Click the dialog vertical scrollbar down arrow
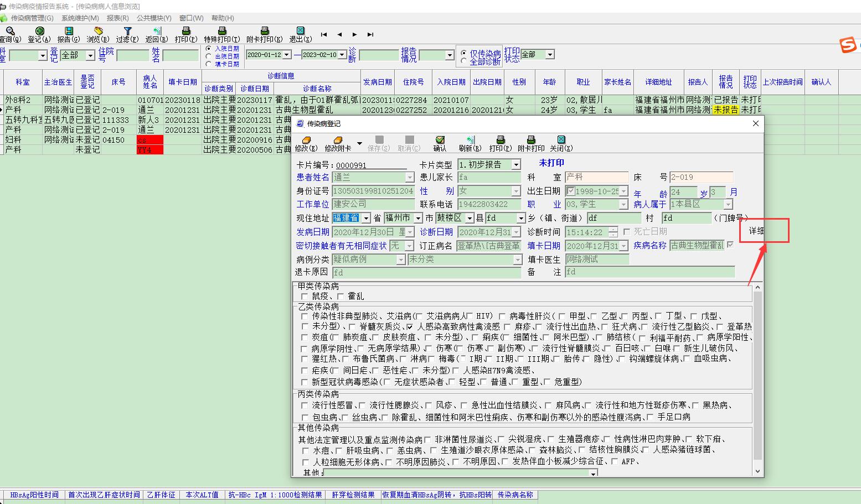 pos(758,471)
